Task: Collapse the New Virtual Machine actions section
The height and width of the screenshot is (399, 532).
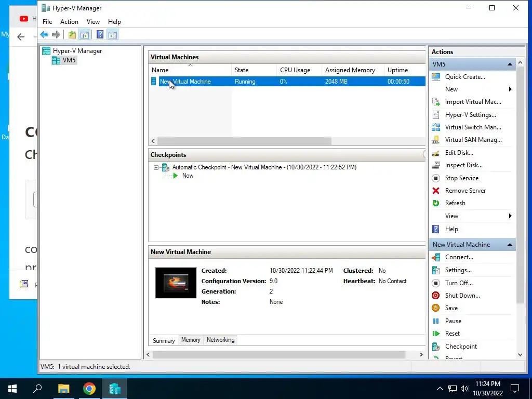Action: 510,245
